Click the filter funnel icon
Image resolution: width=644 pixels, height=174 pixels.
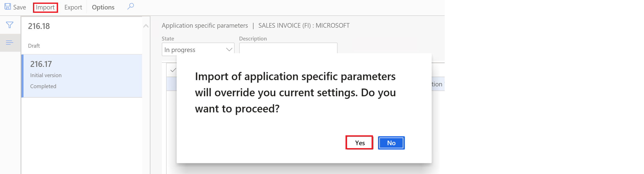pos(10,25)
